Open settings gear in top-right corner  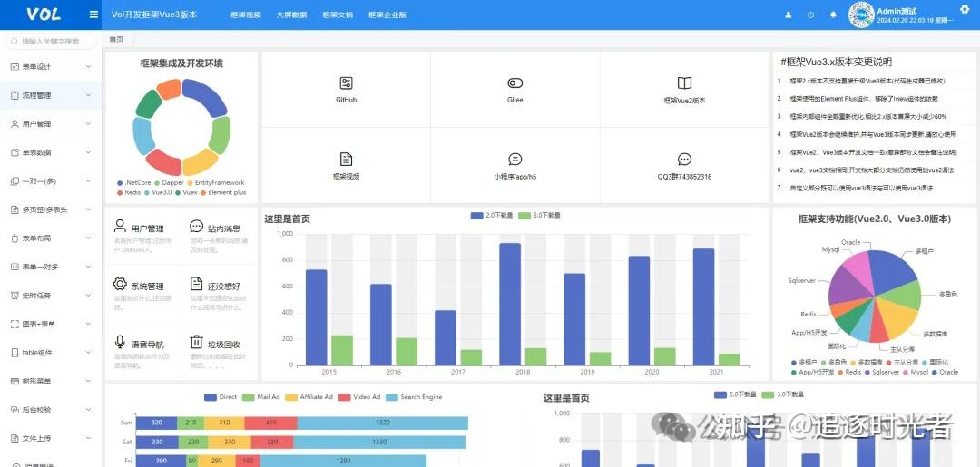(x=964, y=9)
